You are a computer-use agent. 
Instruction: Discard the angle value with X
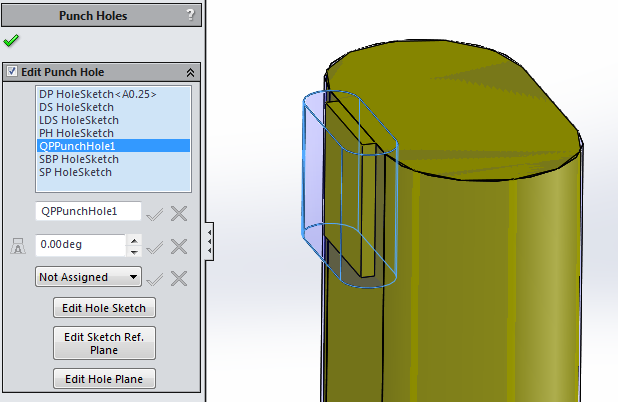[179, 246]
